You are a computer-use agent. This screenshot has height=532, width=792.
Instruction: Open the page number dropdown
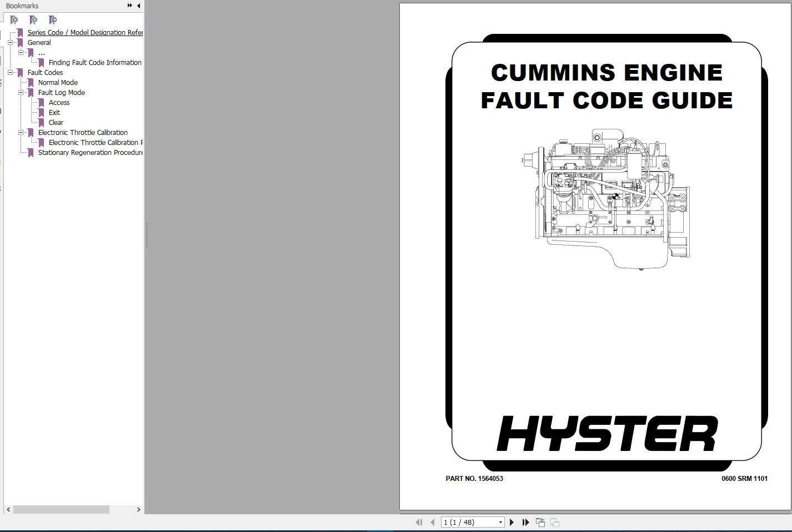500,522
